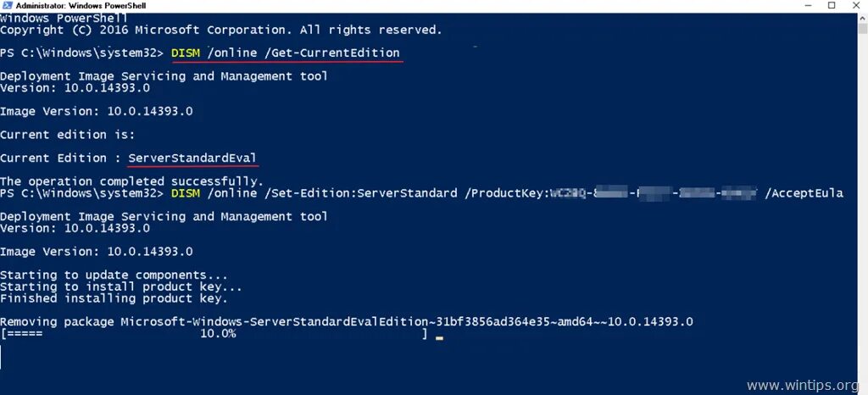868x395 pixels.
Task: Click the www.wintips.org watermark
Action: pos(802,384)
